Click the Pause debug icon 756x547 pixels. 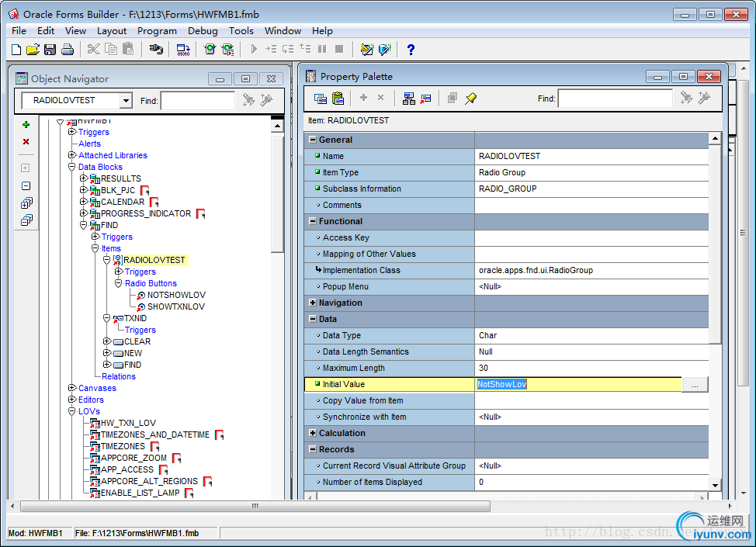[322, 49]
